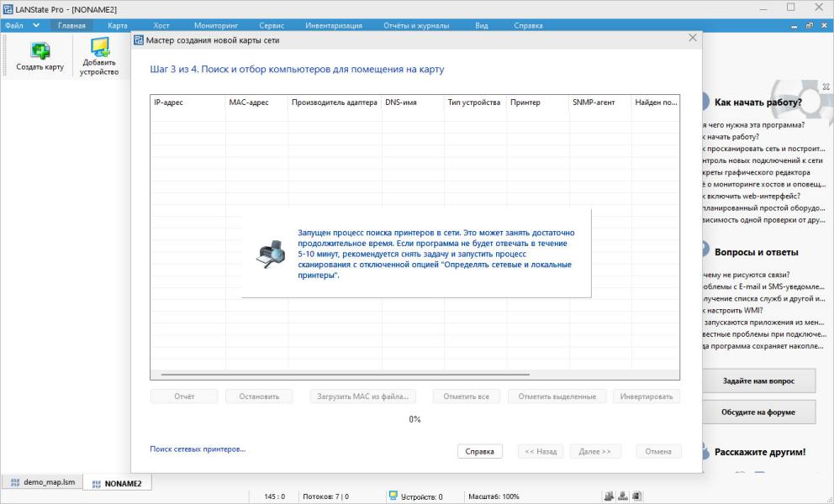
Task: Click the third document icon in the status bar
Action: pos(636,496)
